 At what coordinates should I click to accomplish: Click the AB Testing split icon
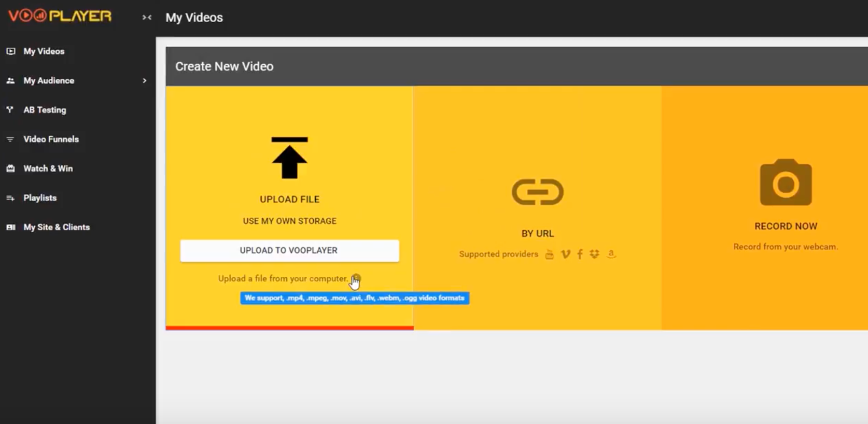tap(10, 110)
